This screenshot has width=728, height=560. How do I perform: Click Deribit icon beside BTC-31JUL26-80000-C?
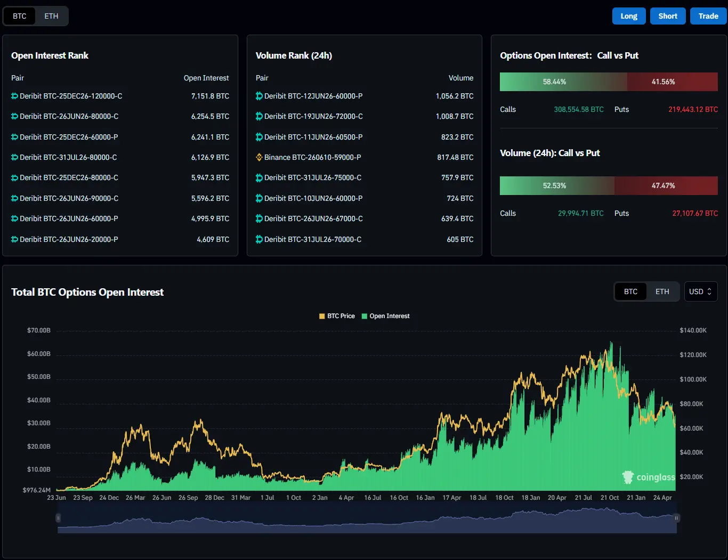click(15, 158)
